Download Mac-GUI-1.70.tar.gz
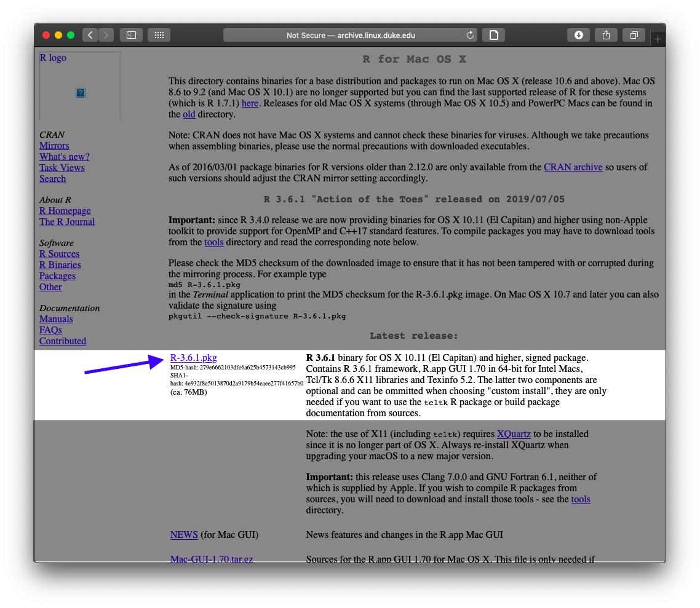This screenshot has width=700, height=608. tap(212, 558)
